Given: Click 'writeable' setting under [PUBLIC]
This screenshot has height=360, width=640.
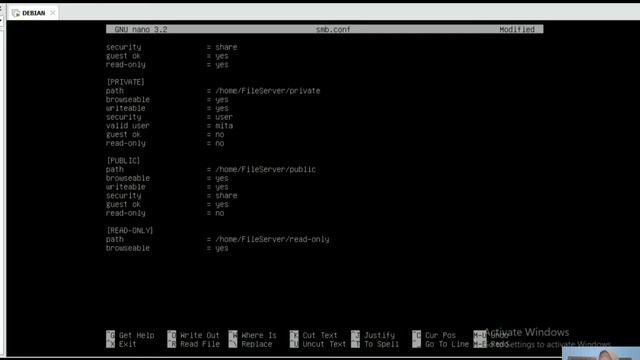Looking at the screenshot, I should point(126,187).
